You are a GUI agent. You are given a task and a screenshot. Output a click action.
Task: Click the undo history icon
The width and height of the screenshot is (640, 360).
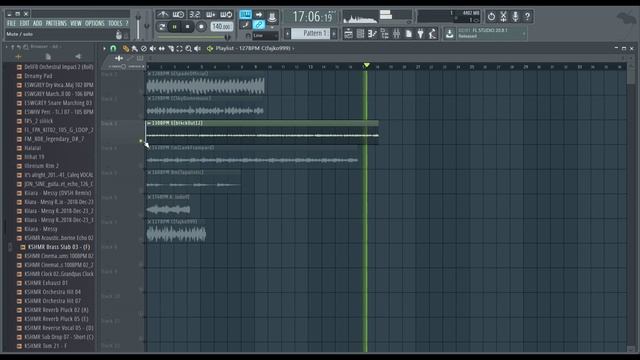coord(491,16)
